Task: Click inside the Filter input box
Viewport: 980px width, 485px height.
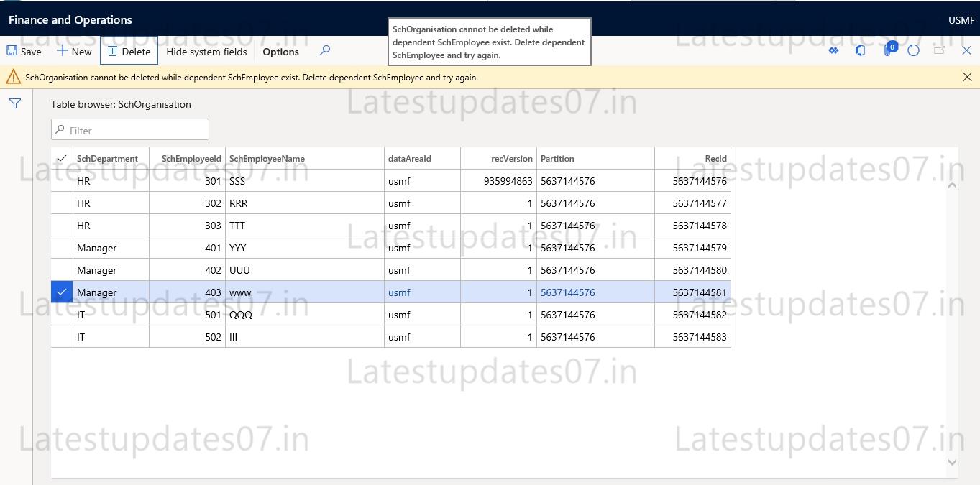Action: 129,129
